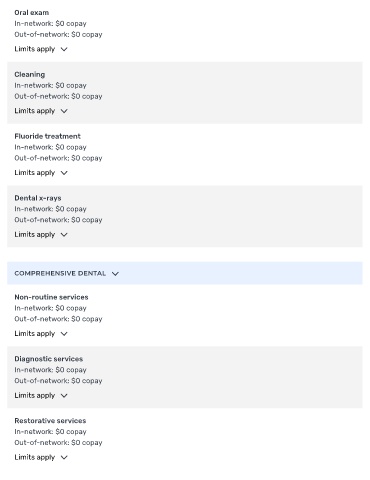Select the Dental x-rays heading
Image resolution: width=370 pixels, height=480 pixels.
(x=38, y=198)
